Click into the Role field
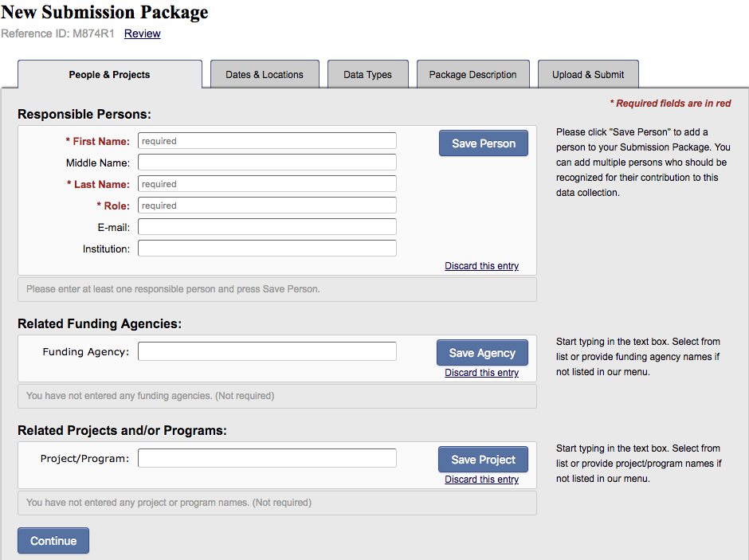 (267, 206)
